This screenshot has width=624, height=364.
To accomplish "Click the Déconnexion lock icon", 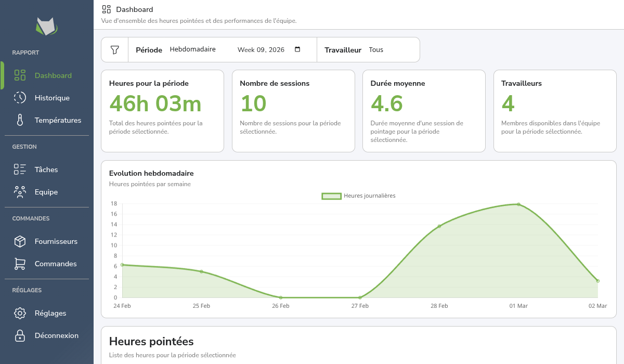I will [x=19, y=335].
